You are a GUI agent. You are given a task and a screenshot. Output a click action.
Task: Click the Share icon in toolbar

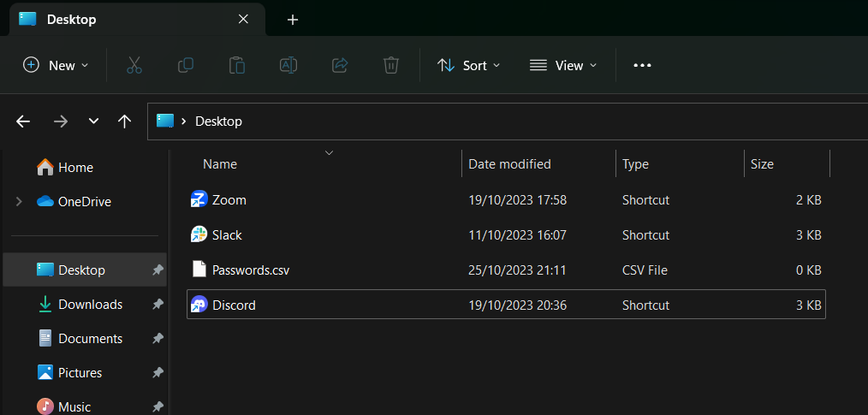click(339, 65)
